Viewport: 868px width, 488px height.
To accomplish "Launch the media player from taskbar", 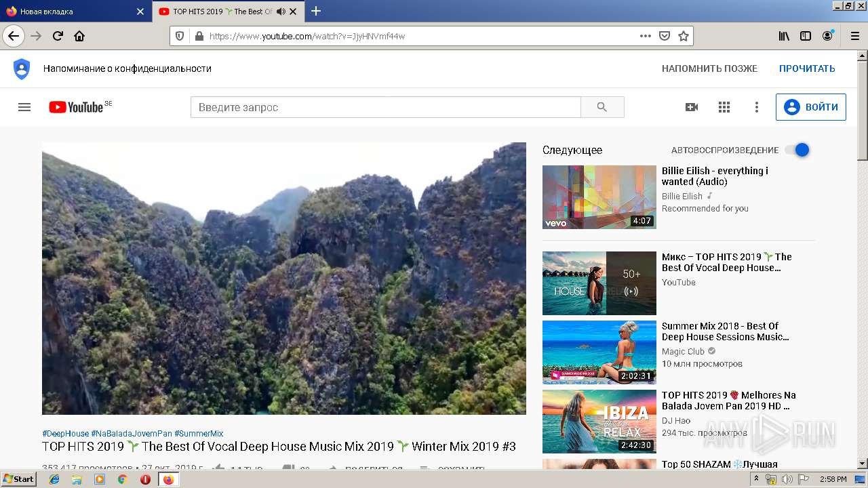I will (100, 479).
